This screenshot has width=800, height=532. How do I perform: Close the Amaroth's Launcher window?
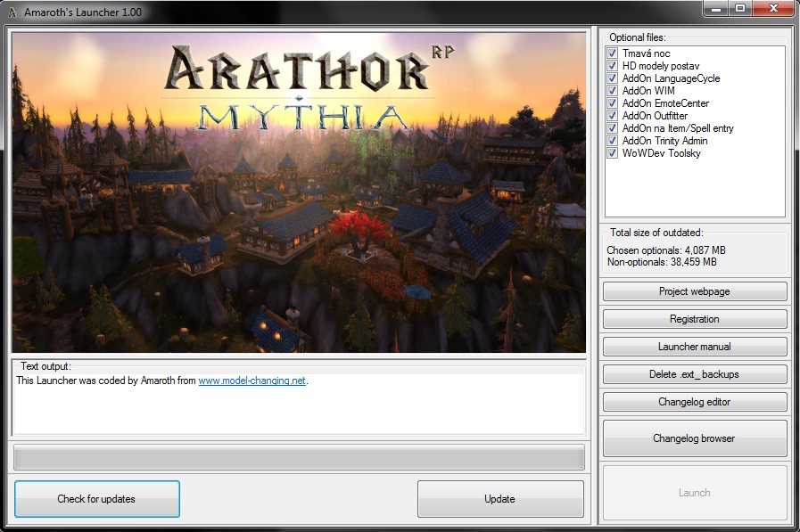pyautogui.click(x=772, y=9)
